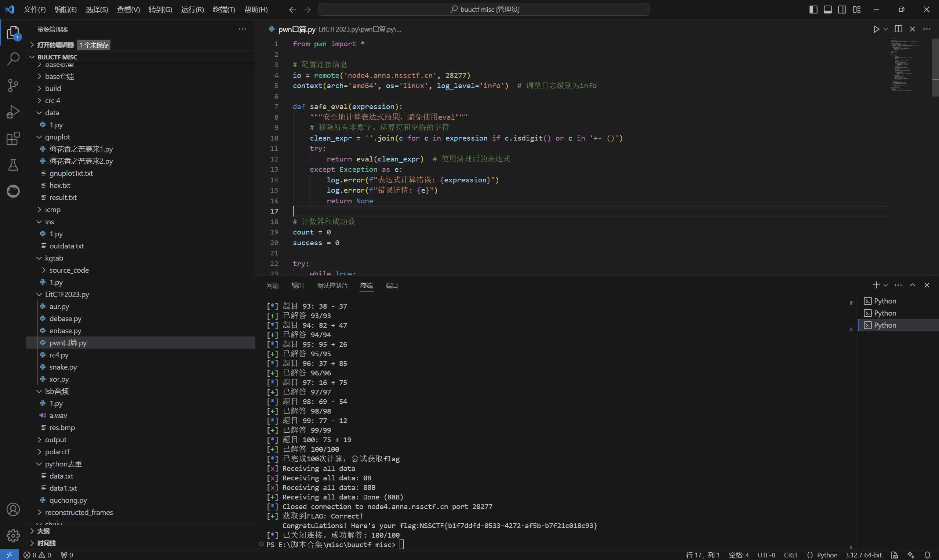Collapse the gnuplot folder
Viewport: 939px width, 560px height.
(141, 137)
